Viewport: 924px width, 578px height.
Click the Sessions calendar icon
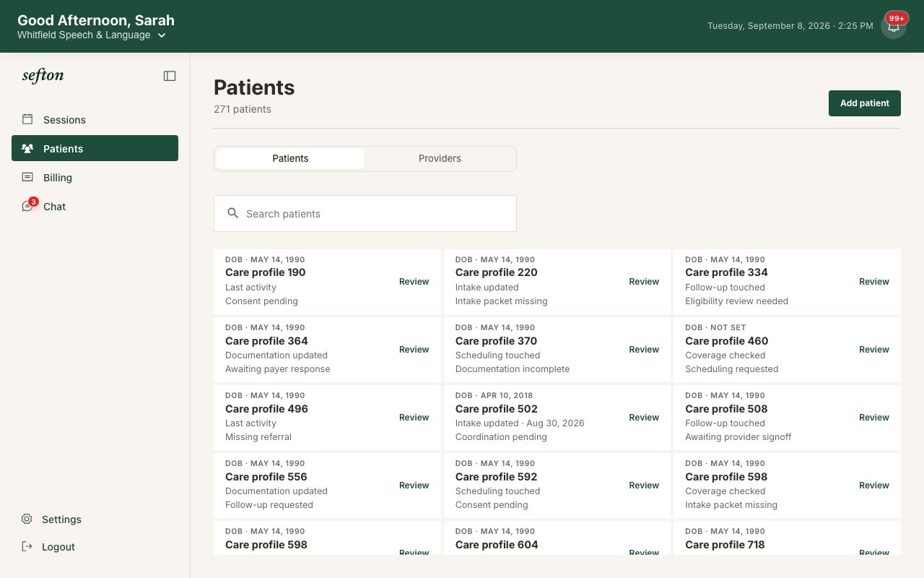click(x=27, y=119)
